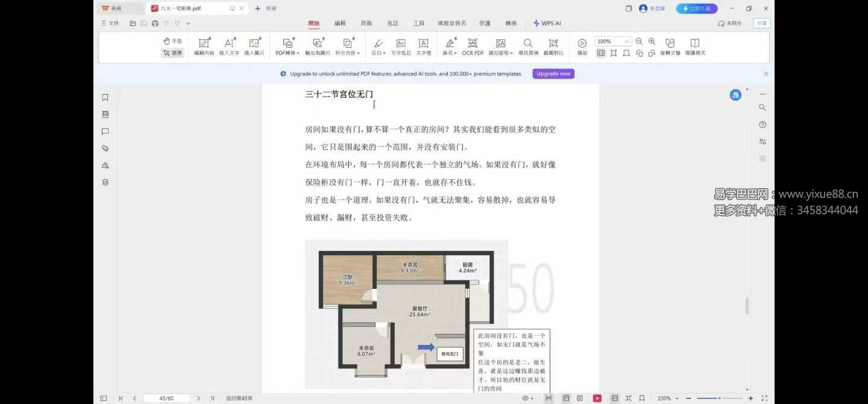Click the Insert Picture (插入圖片) tool
The width and height of the screenshot is (868, 404).
pos(254,46)
